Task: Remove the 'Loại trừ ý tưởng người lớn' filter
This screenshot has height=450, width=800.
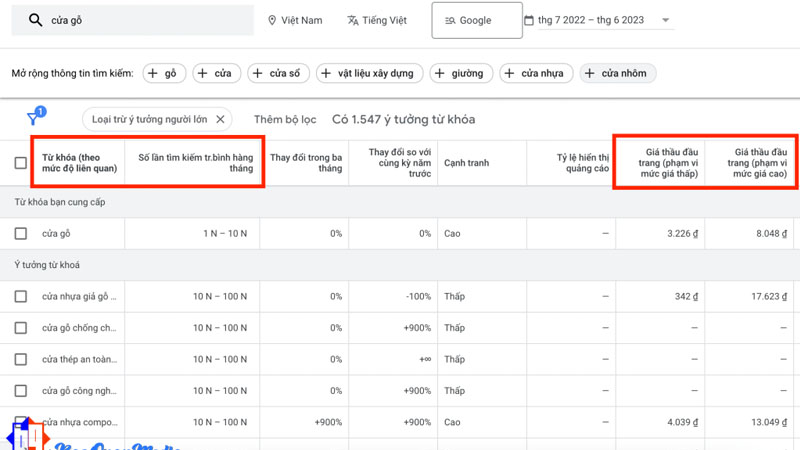Action: 221,120
